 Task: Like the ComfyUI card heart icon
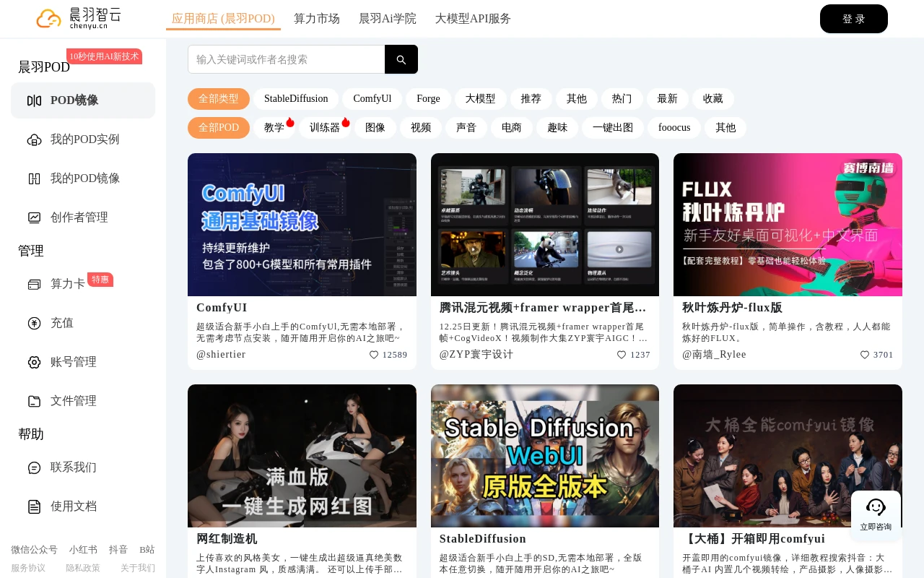tap(374, 355)
